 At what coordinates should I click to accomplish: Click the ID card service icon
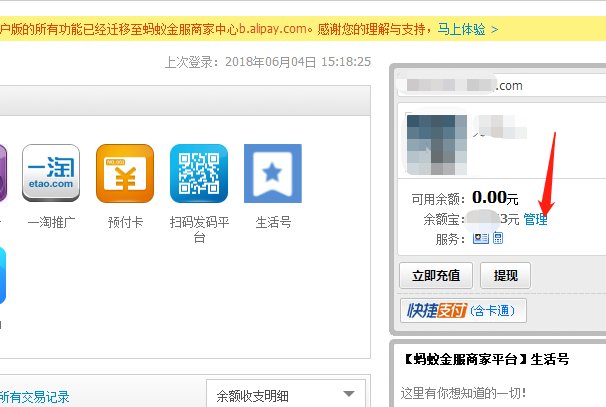click(480, 238)
